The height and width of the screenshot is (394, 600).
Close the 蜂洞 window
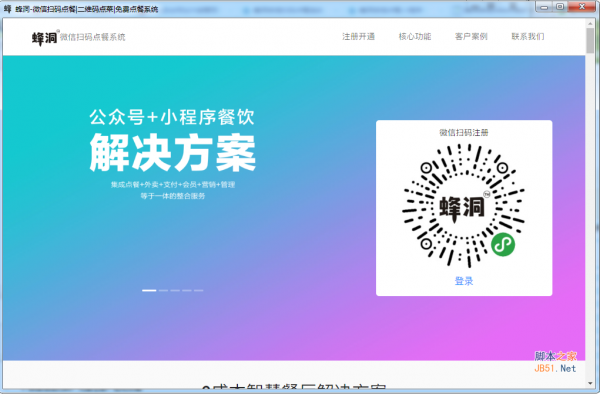[x=582, y=7]
